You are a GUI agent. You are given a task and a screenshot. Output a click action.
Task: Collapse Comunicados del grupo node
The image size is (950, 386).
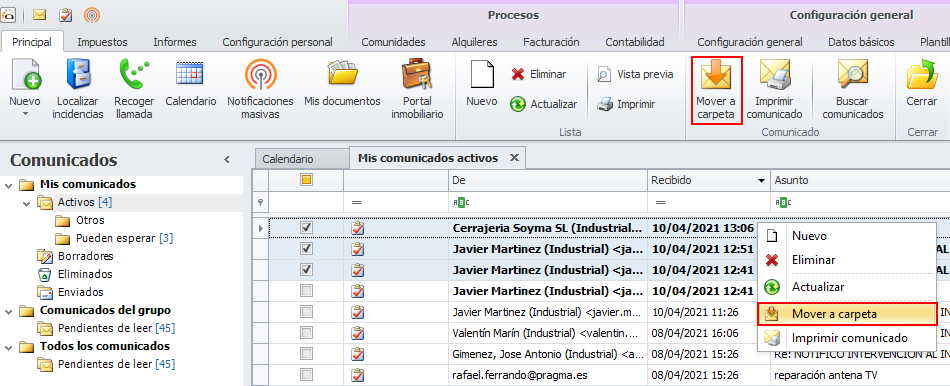[8, 311]
